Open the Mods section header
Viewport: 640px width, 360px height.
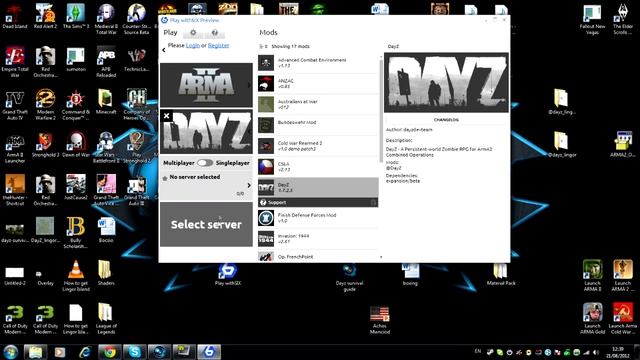pos(268,32)
